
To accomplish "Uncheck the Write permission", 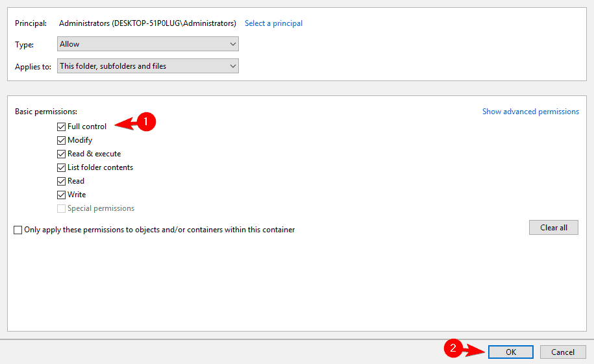I will click(x=61, y=195).
